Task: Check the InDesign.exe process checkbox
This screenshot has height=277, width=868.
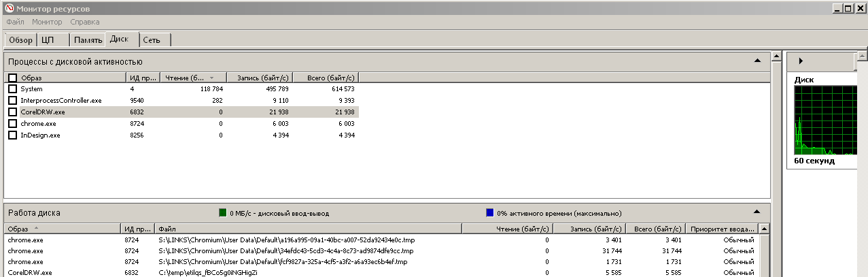Action: (12, 135)
